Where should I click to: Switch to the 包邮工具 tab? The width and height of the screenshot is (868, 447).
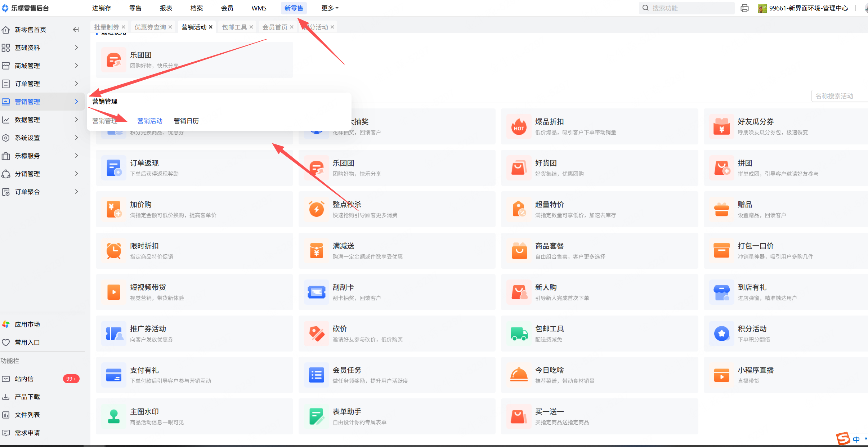pyautogui.click(x=234, y=27)
